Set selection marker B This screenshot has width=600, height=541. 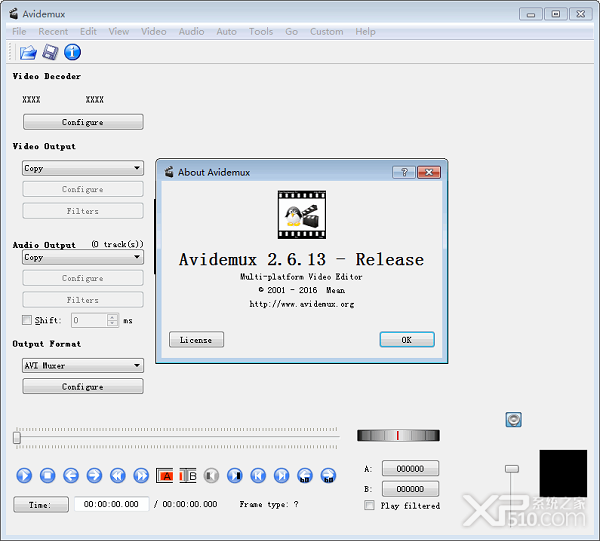188,476
